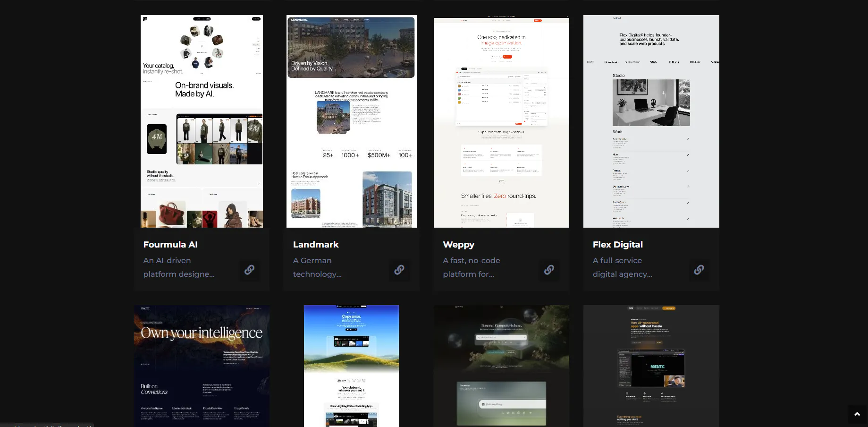The image size is (868, 427).
Task: Click the scroll-to-top arrow button
Action: (857, 414)
